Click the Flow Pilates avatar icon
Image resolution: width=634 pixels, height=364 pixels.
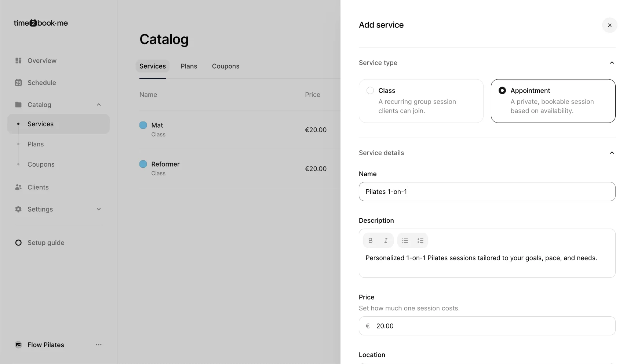coord(18,345)
